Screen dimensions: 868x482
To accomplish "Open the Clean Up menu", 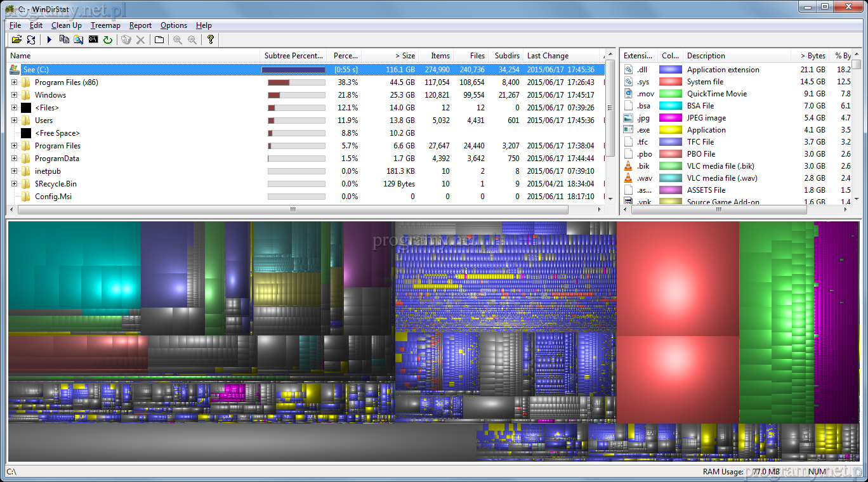I will [x=66, y=25].
